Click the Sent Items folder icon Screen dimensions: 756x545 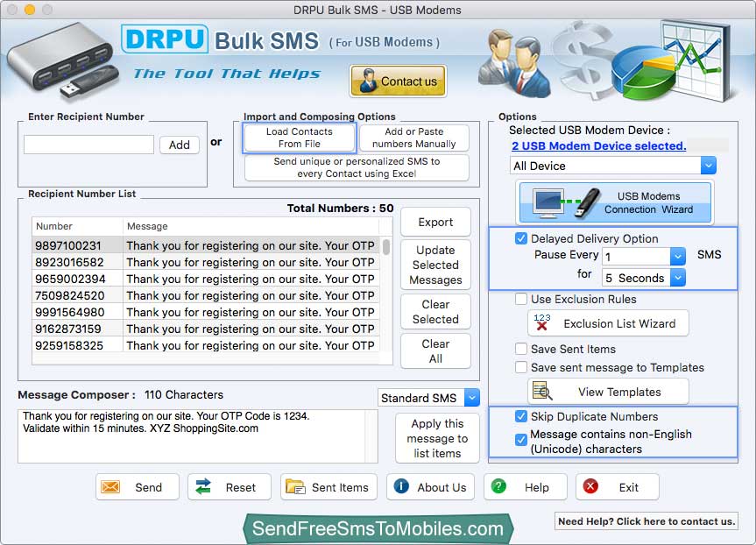coord(295,486)
